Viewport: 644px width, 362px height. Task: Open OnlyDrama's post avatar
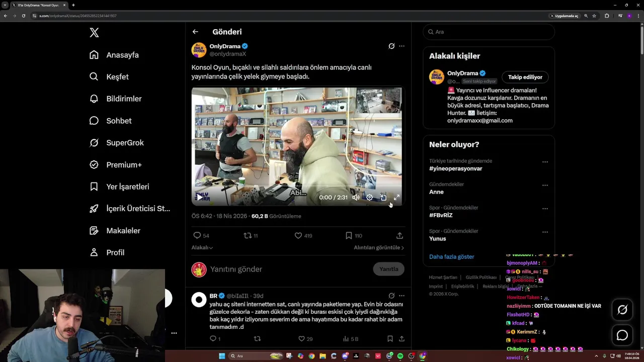199,50
